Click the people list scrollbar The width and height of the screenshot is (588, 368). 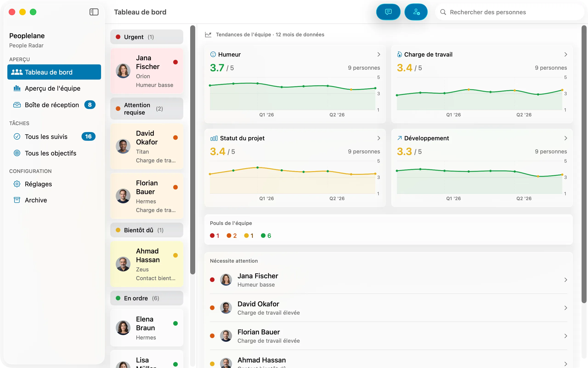pos(192,150)
